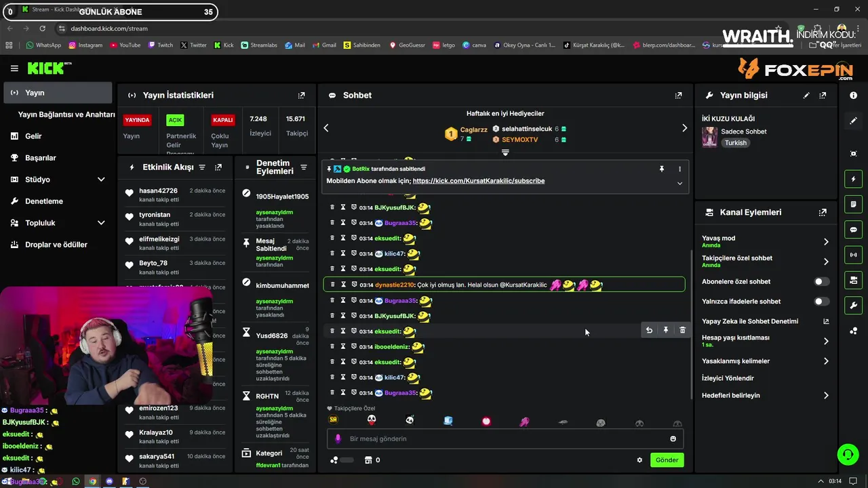868x488 pixels.
Task: Open Etkinlik Akışı filter options
Action: click(x=202, y=167)
